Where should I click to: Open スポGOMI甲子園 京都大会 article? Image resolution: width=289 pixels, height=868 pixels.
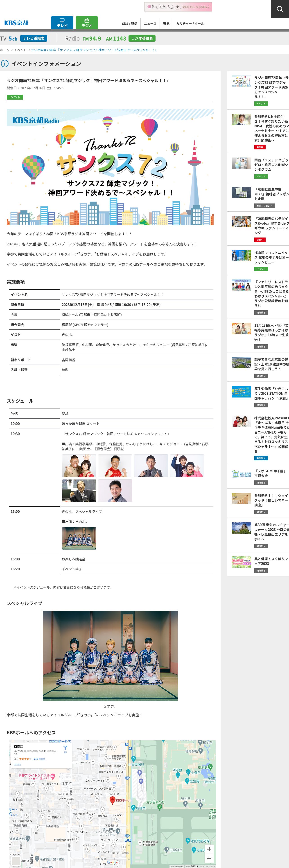258,476
